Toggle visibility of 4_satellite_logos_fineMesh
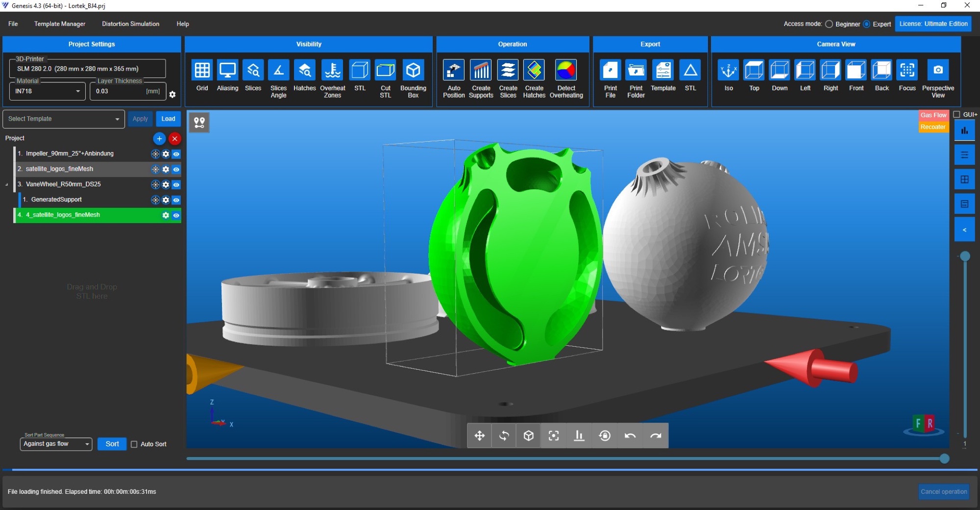Screen dimensions: 980x510 [176, 215]
